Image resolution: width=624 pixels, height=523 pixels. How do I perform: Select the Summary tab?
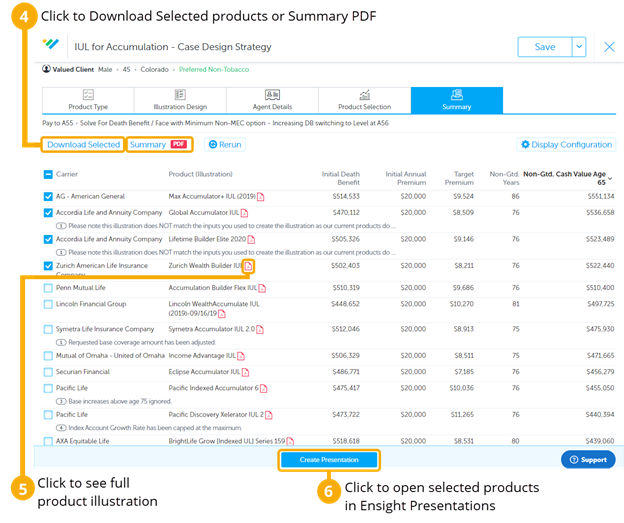click(457, 100)
